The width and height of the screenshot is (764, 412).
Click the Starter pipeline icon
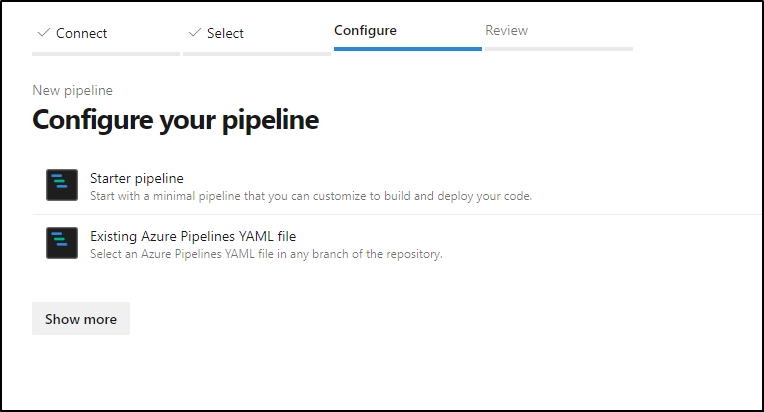coord(62,185)
